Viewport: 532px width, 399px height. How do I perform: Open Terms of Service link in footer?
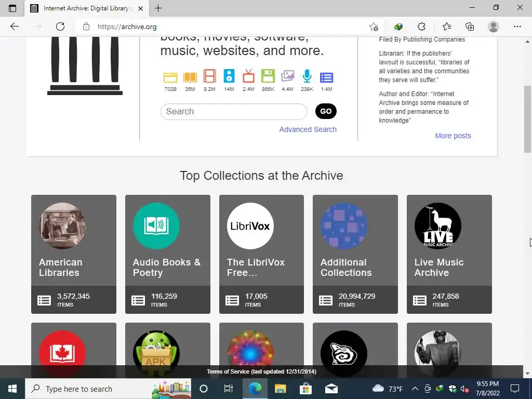[262, 371]
